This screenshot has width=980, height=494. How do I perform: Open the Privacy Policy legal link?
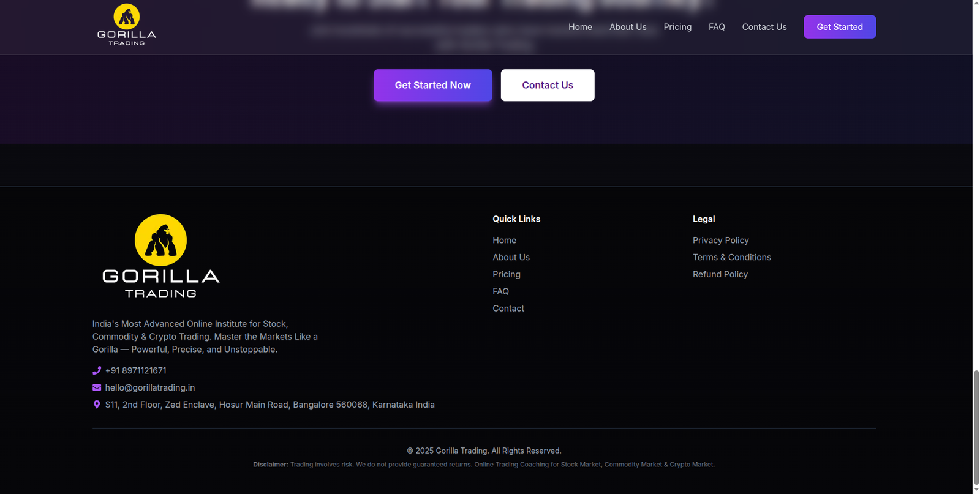tap(721, 241)
